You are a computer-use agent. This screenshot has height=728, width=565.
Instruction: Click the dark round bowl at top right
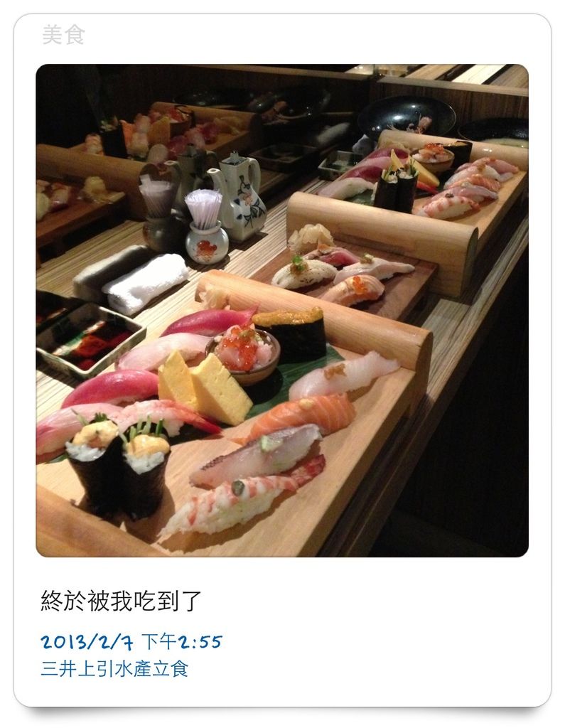[407, 117]
